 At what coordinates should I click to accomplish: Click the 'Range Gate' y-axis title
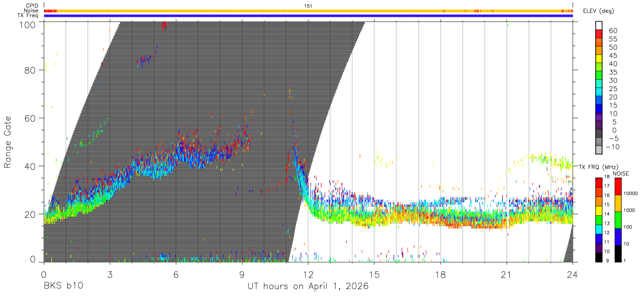[8, 142]
